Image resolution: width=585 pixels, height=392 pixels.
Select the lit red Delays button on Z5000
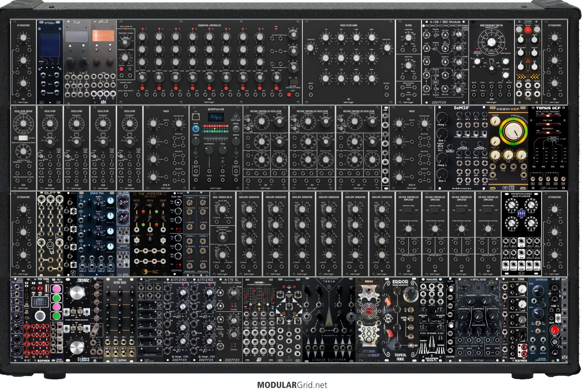(x=528, y=30)
